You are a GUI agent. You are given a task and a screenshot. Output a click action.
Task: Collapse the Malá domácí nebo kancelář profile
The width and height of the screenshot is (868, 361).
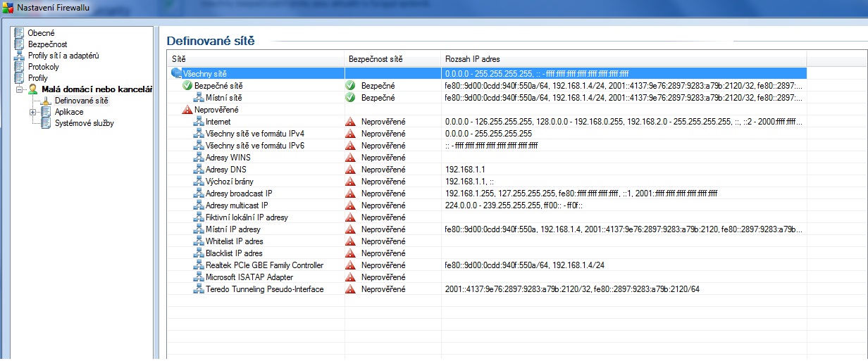point(20,89)
